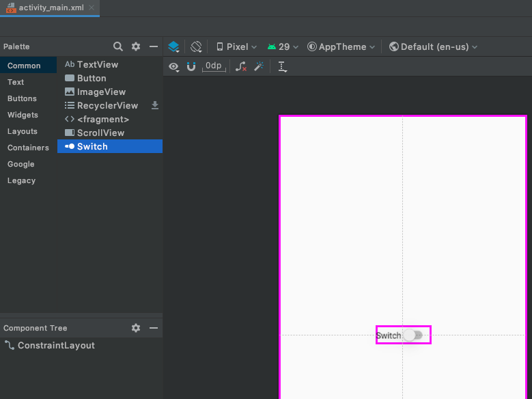The image size is (532, 399).
Task: Select Button in the palette
Action: (110, 78)
